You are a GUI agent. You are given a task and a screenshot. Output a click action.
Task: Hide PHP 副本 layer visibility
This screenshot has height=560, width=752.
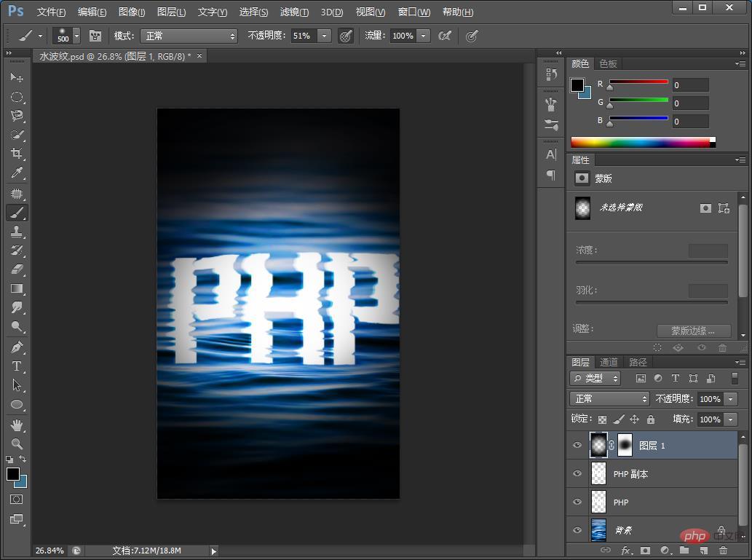pos(577,473)
